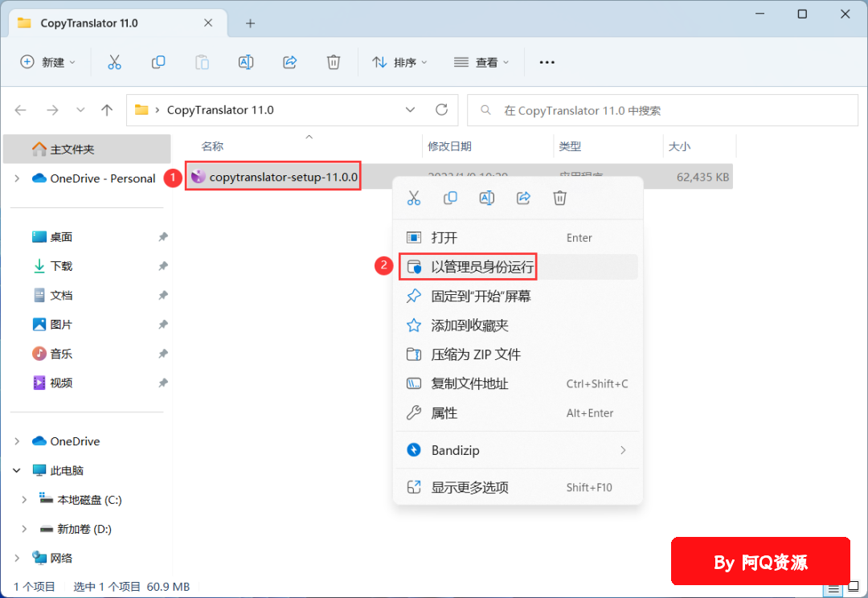Choose 复制文件地址 menu entry
868x598 pixels.
518,383
